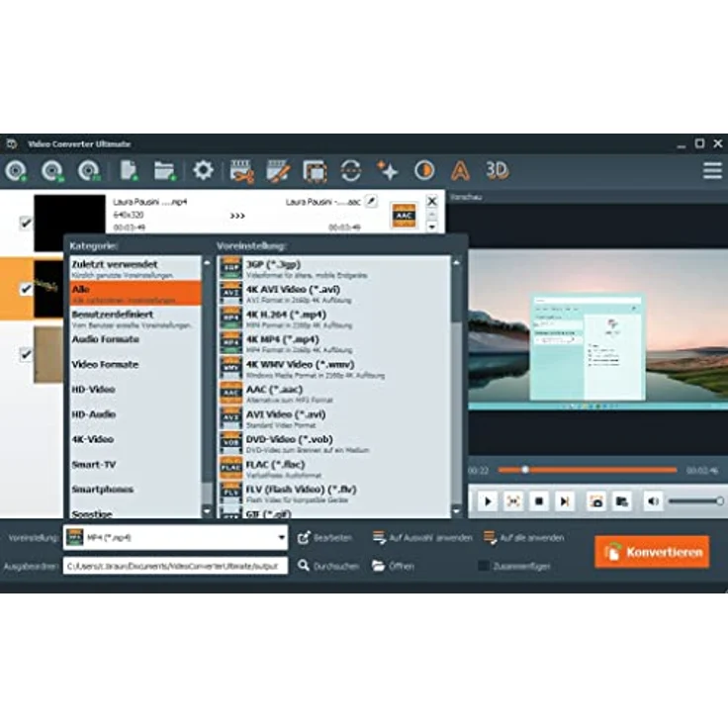Click Durchsuchen to browse output folder
The width and height of the screenshot is (728, 728).
[328, 566]
